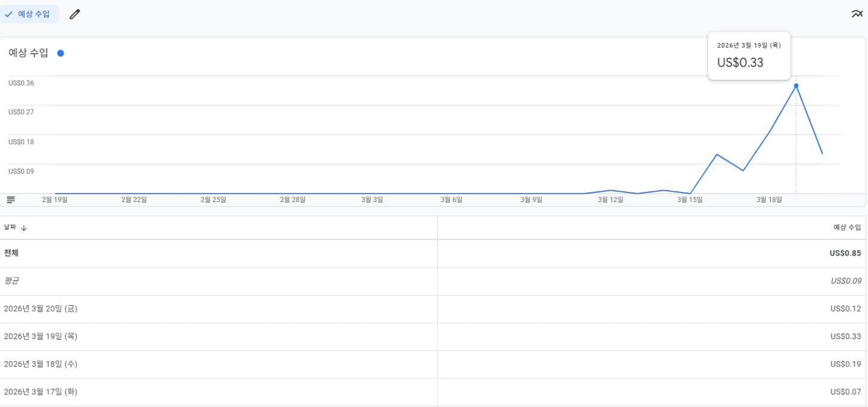Click the sort arrow next to 날짜

[x=24, y=228]
